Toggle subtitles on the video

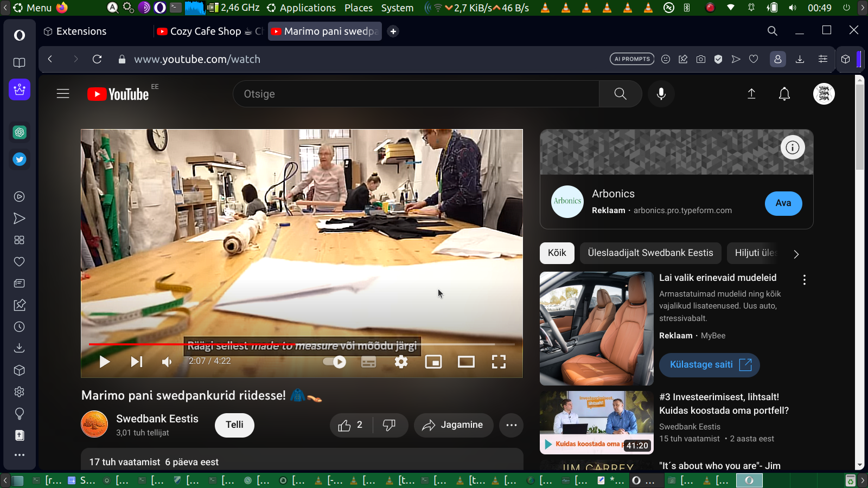coord(368,362)
